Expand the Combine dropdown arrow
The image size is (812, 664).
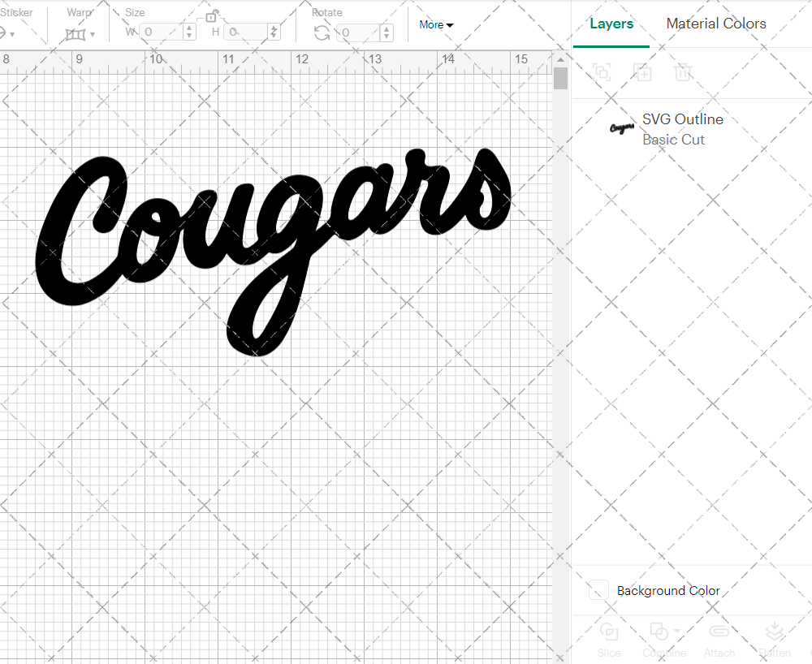coord(677,631)
